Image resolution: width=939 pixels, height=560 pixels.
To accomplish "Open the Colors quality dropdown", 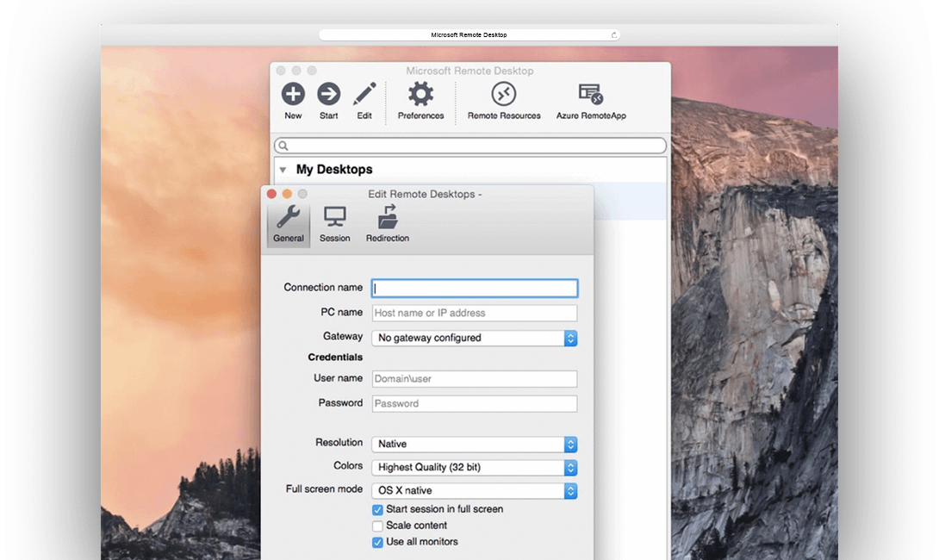I will point(475,467).
